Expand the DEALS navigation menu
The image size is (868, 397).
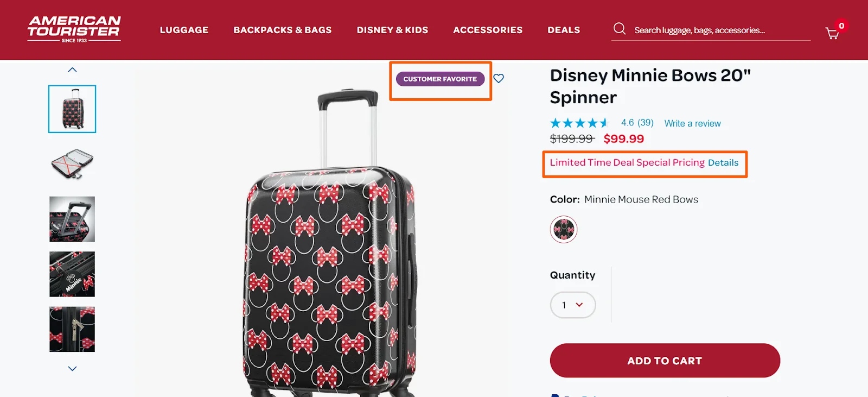564,30
